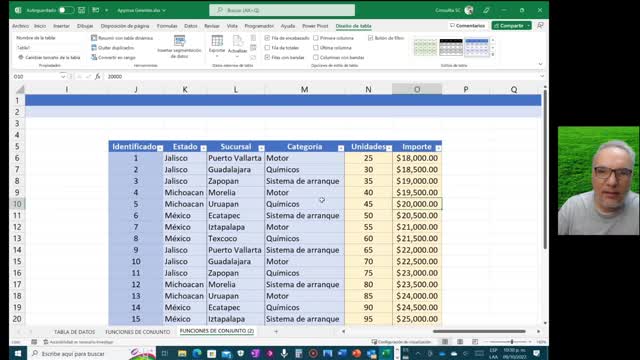This screenshot has width=640, height=360.
Task: Check Primera columna checkbox
Action: click(x=316, y=38)
